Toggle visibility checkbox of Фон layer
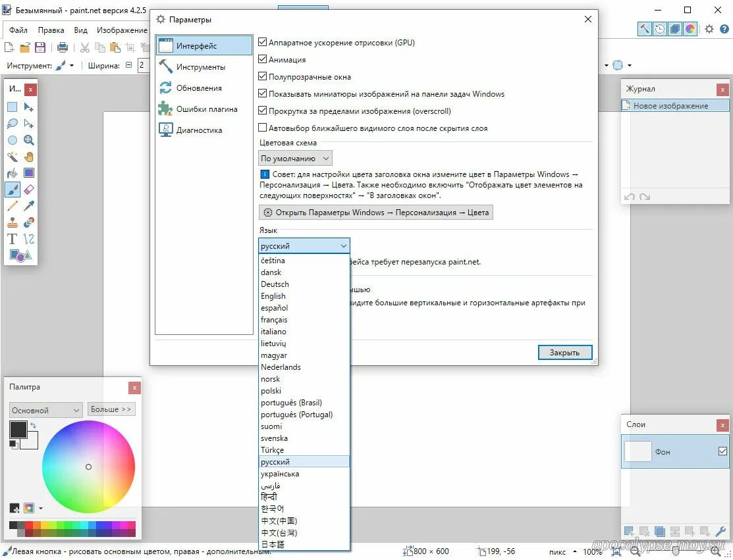The image size is (733, 560). [x=722, y=451]
